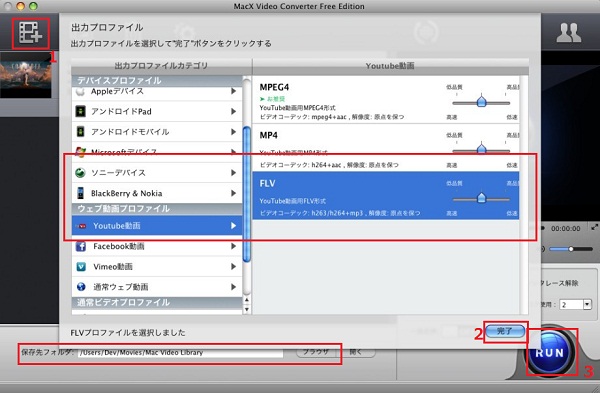Expand the Appleデバイス category arrow
Viewport: 600px width, 393px height.
[233, 91]
